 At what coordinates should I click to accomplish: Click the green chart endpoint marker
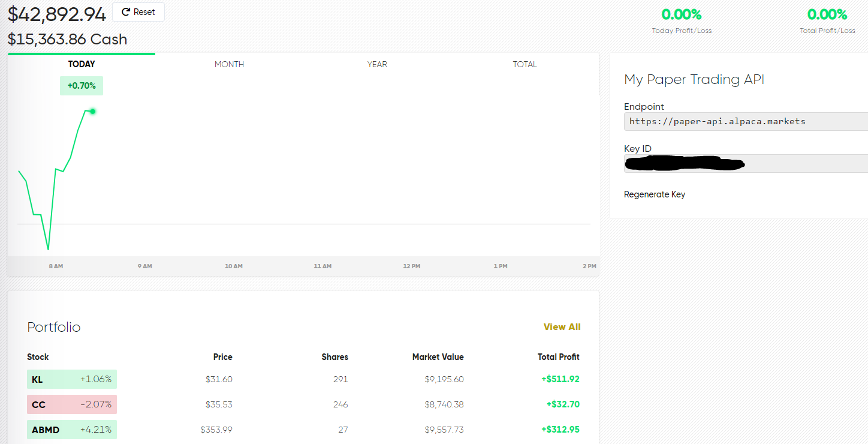click(x=91, y=111)
